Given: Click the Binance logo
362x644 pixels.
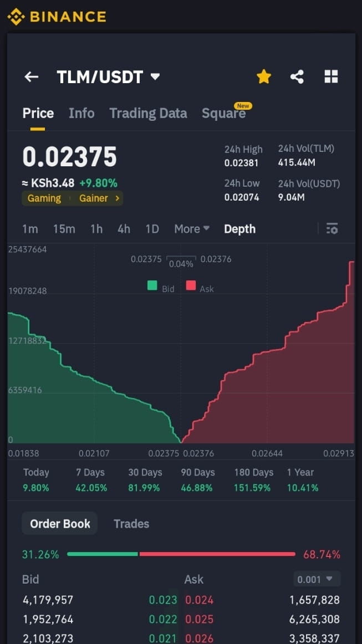Looking at the screenshot, I should coord(57,17).
